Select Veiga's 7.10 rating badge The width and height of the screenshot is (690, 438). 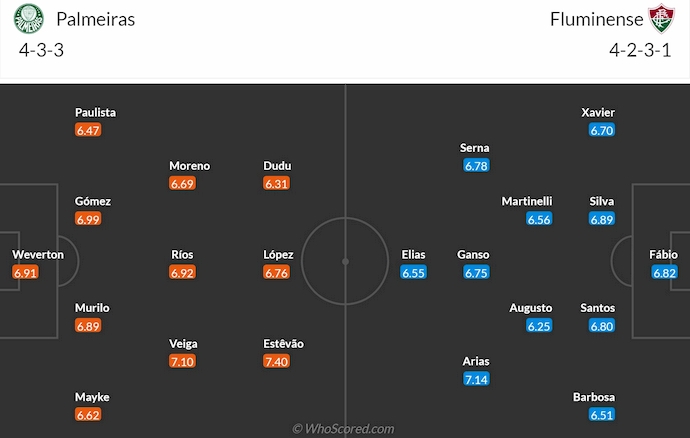tap(183, 361)
